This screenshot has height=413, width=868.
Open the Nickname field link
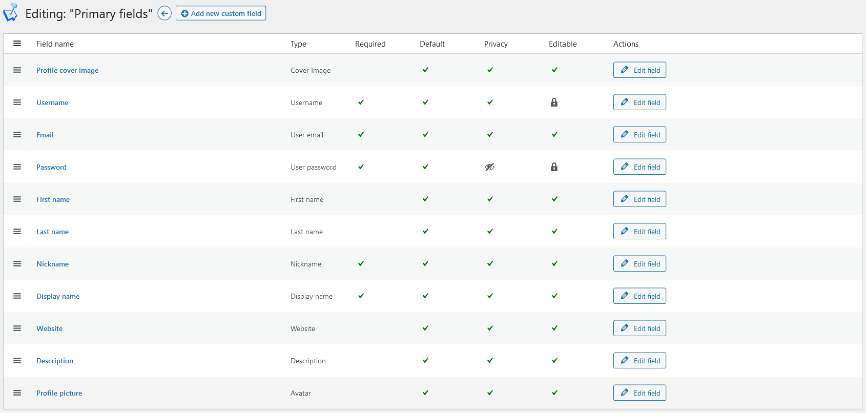pos(52,264)
